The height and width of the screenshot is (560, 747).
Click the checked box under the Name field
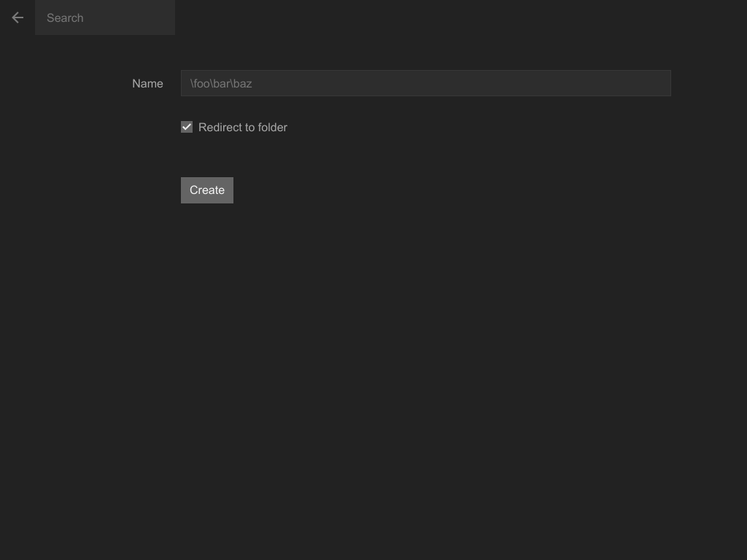point(187,127)
